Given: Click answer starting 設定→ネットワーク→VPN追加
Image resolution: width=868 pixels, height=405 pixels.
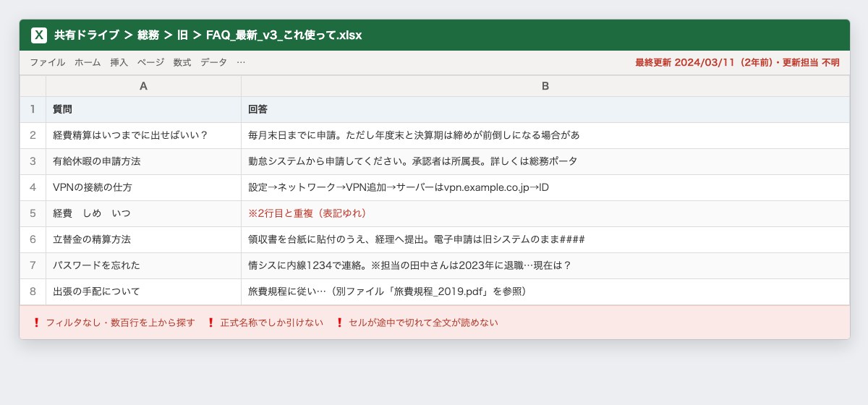Looking at the screenshot, I should pyautogui.click(x=545, y=187).
